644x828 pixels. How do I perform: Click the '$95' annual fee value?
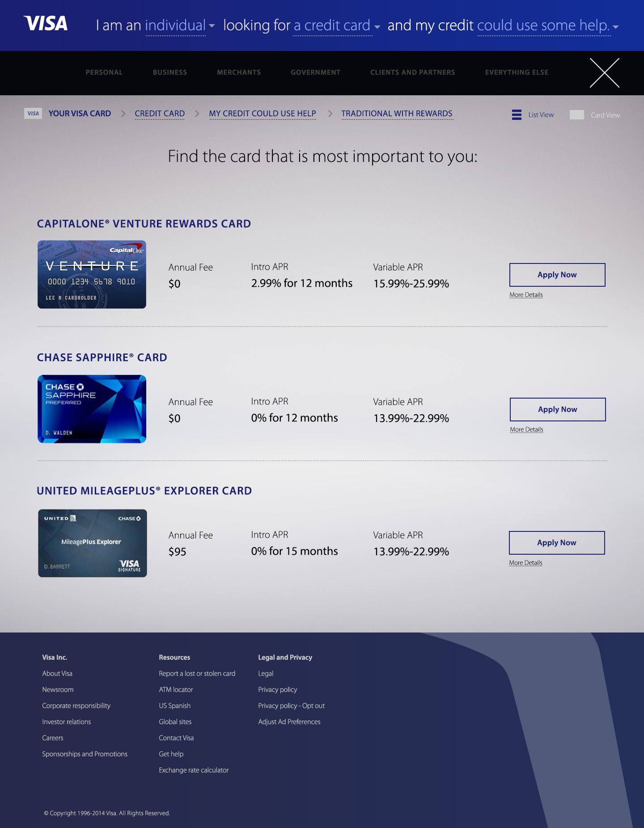tap(177, 552)
